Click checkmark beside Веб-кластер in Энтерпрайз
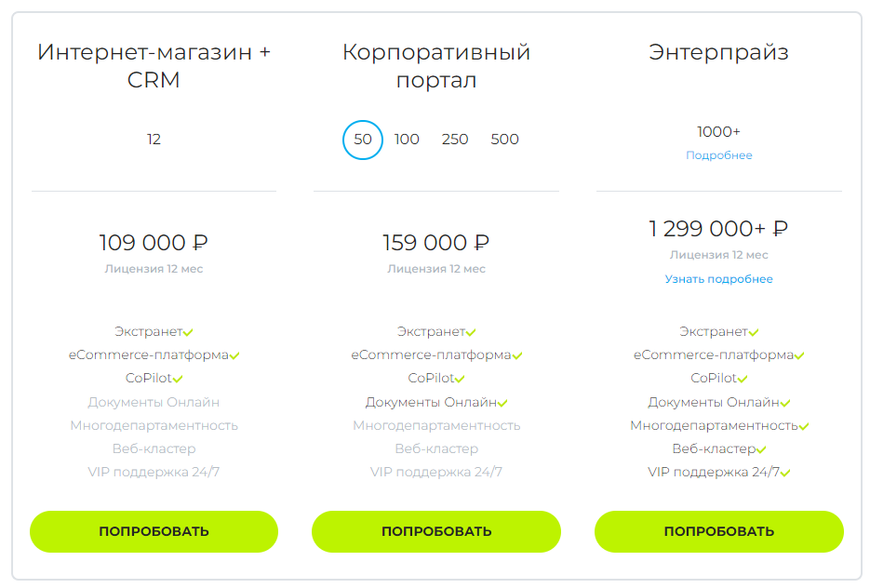Viewport: 870px width, 588px height. [x=761, y=450]
